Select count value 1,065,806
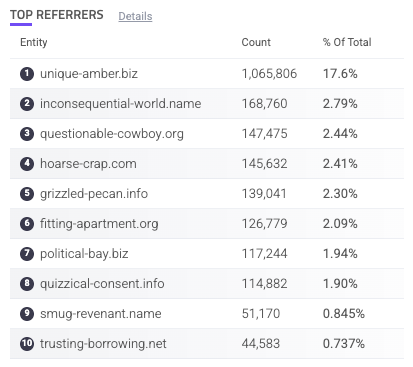Screen dimensions: 413x367 [x=269, y=74]
